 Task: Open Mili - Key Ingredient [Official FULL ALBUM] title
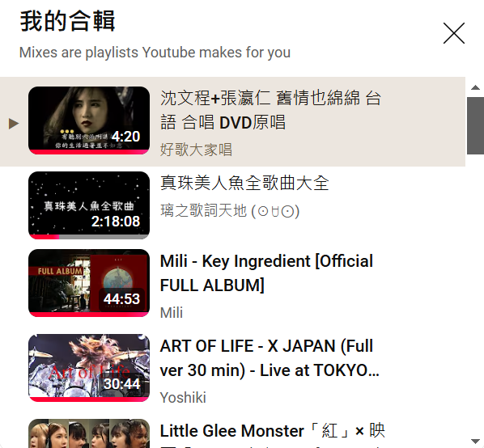click(x=266, y=273)
